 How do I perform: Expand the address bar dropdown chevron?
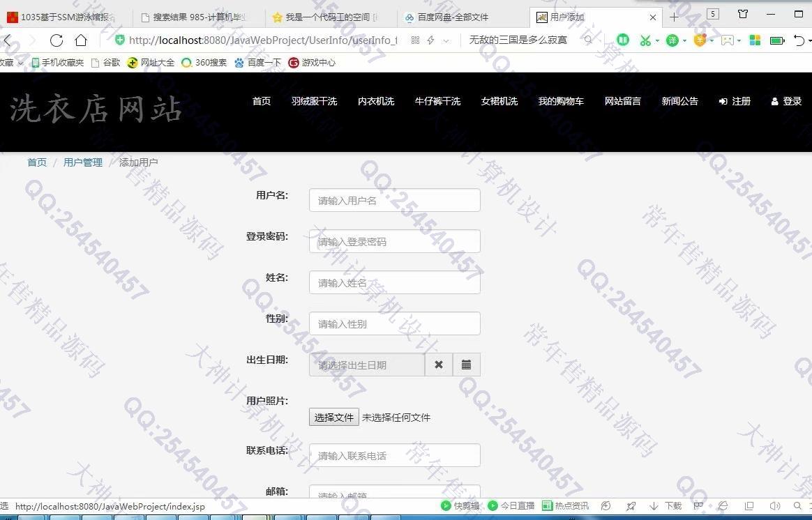click(446, 41)
